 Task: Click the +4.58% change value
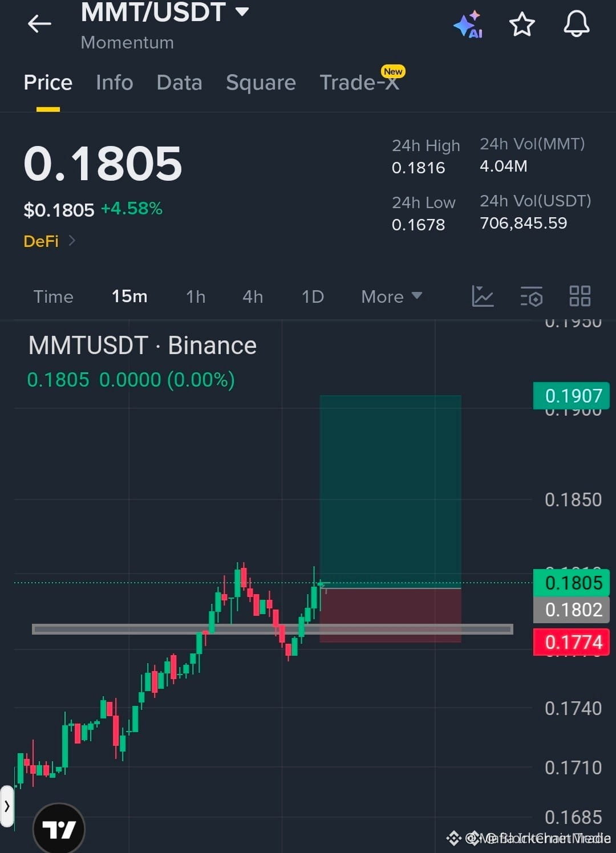click(x=132, y=209)
